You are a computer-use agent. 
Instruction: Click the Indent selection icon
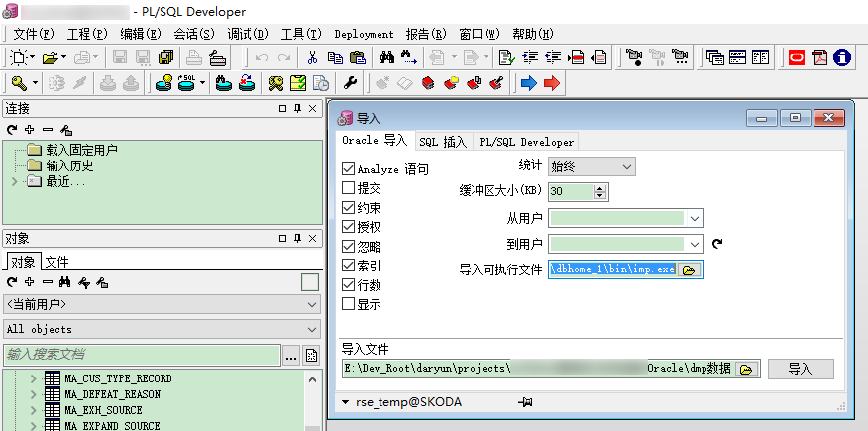click(530, 57)
